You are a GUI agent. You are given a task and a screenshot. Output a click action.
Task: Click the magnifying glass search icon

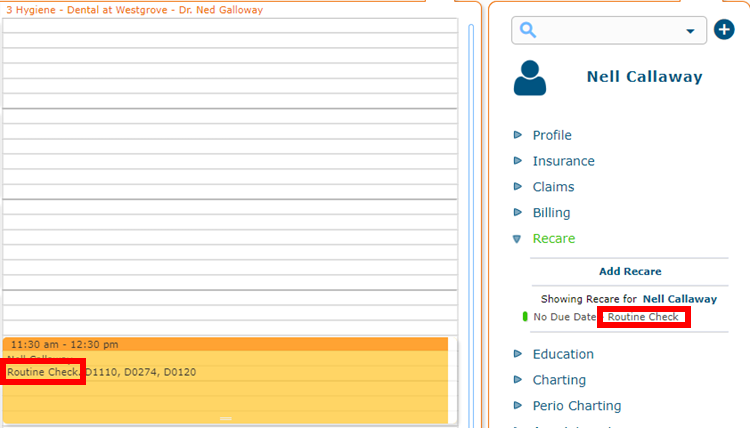pyautogui.click(x=528, y=30)
